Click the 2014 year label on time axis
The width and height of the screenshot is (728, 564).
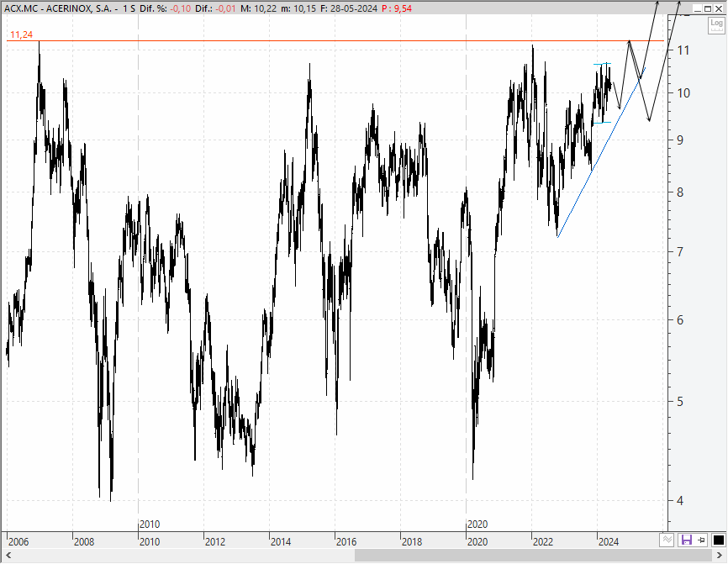[x=281, y=541]
